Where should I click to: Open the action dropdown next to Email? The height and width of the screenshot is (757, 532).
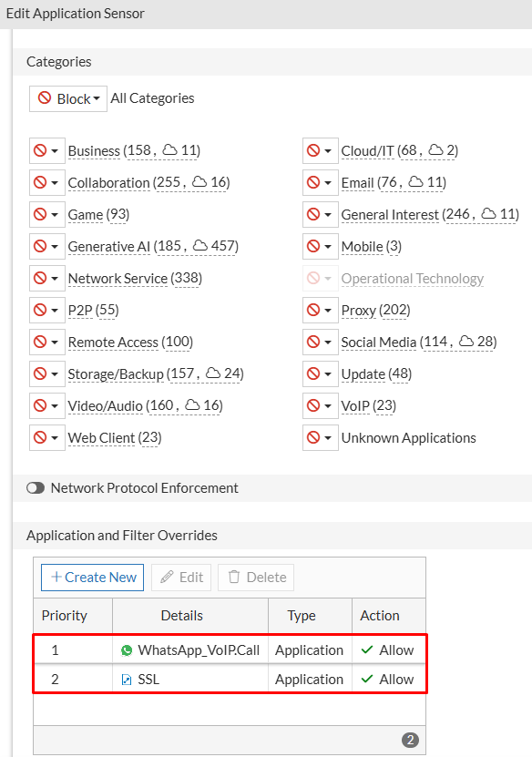[326, 182]
